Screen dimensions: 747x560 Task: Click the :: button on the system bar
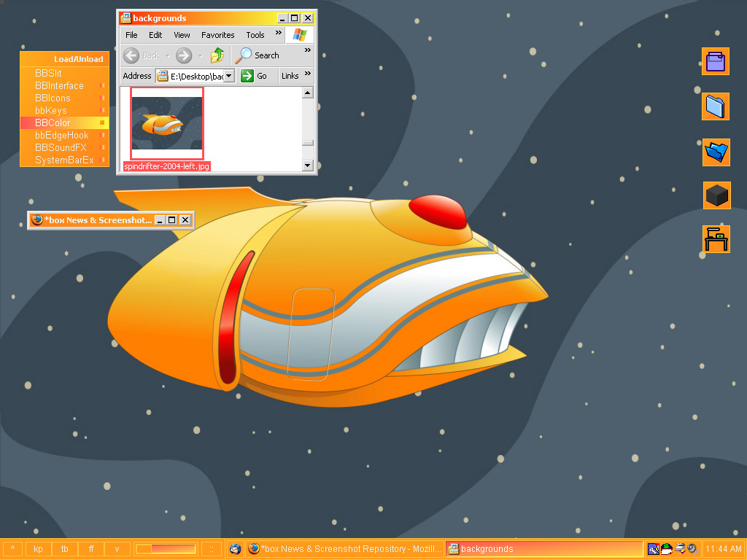212,549
